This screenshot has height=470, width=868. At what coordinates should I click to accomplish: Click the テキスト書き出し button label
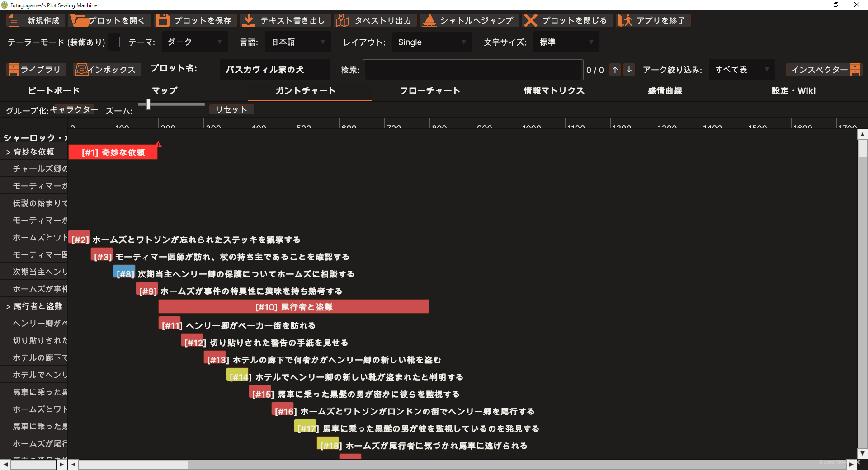292,20
